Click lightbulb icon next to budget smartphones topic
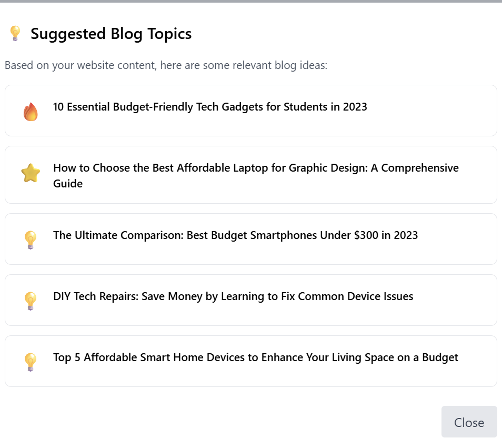The height and width of the screenshot is (448, 502). click(31, 240)
